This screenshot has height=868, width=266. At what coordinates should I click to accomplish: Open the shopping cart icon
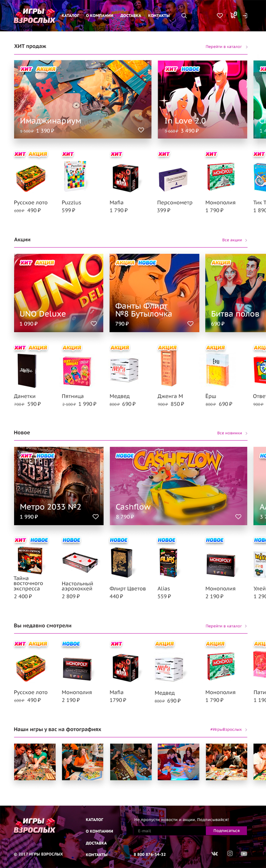[233, 15]
